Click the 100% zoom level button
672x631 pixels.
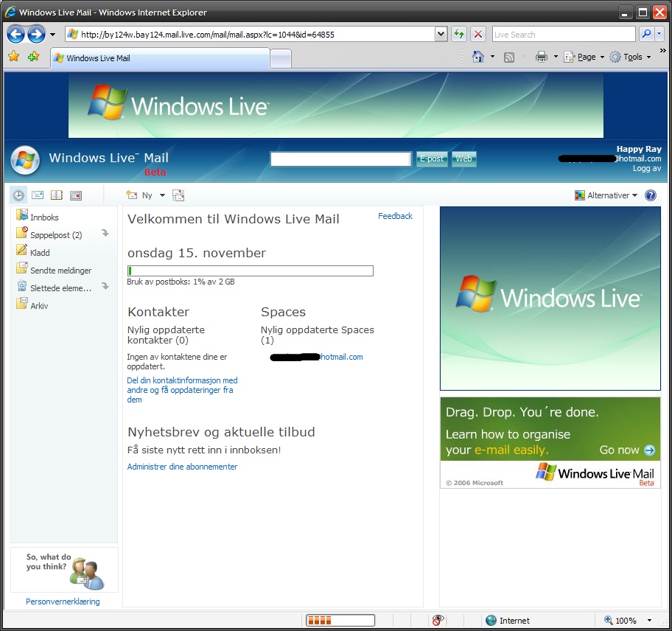[x=620, y=620]
